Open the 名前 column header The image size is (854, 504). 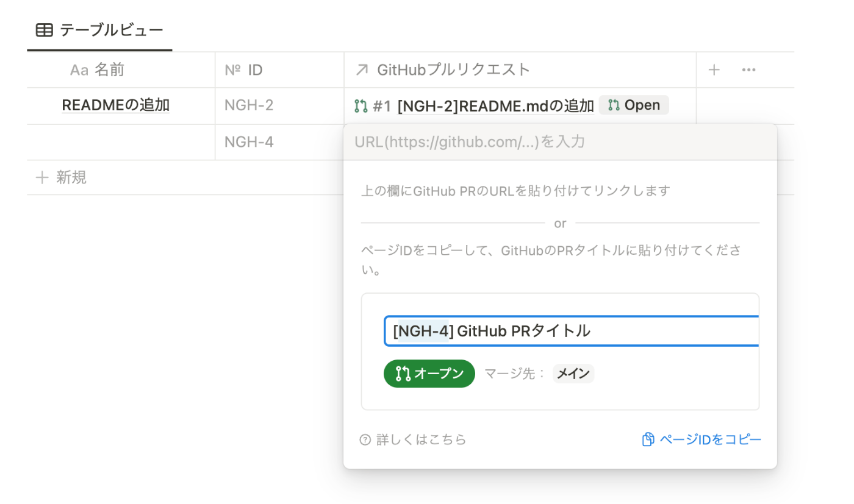point(121,70)
